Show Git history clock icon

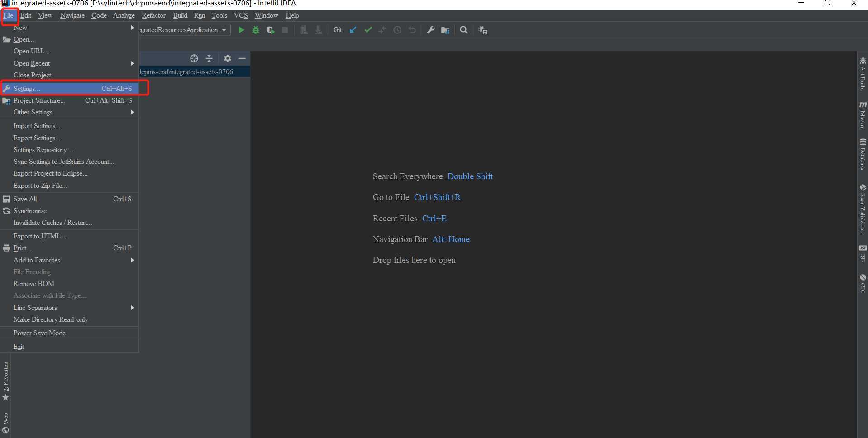[397, 30]
